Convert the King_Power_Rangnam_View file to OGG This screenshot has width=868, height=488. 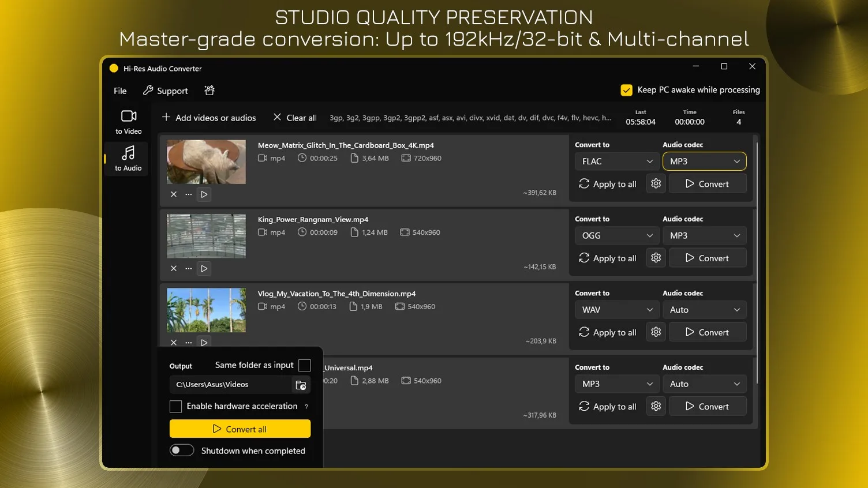(708, 258)
